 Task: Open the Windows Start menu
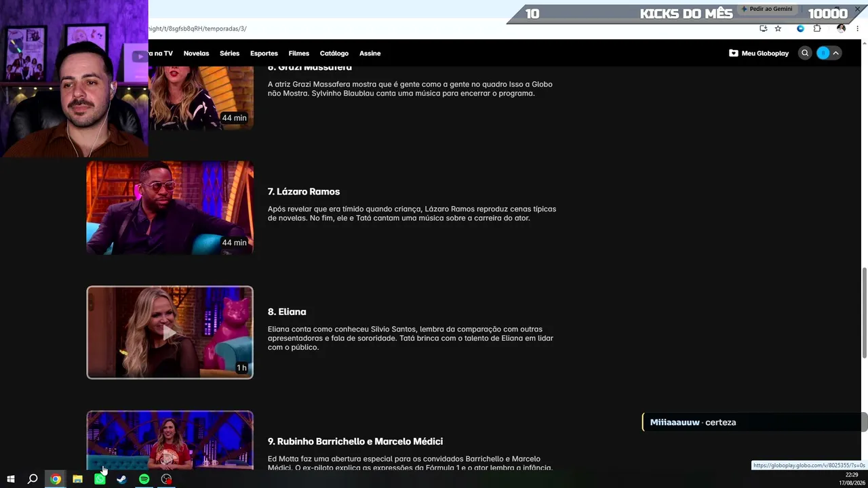tap(11, 479)
